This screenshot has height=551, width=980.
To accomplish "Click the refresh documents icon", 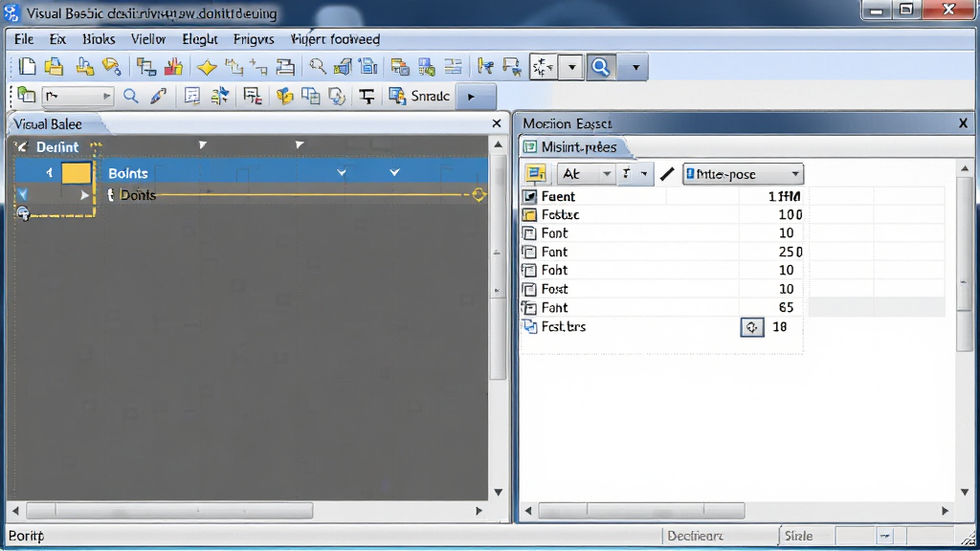I will [x=338, y=96].
